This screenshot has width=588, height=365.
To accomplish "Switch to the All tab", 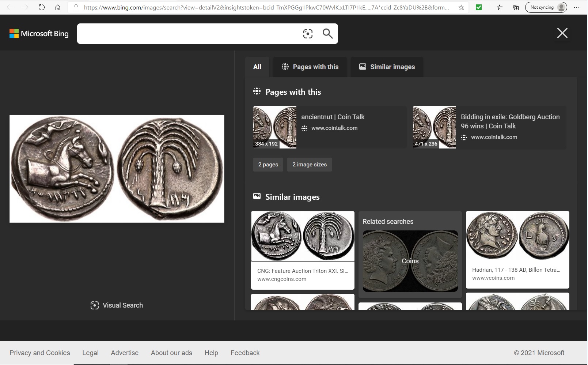I will (x=257, y=67).
